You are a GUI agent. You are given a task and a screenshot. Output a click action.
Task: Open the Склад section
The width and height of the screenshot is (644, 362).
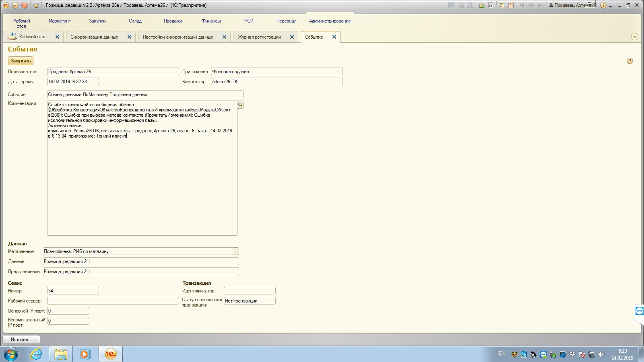(135, 21)
